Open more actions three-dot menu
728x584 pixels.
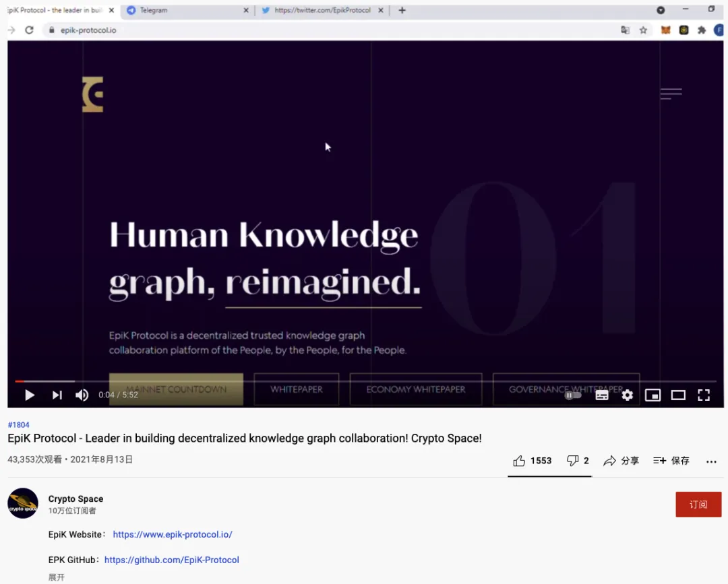pos(711,461)
